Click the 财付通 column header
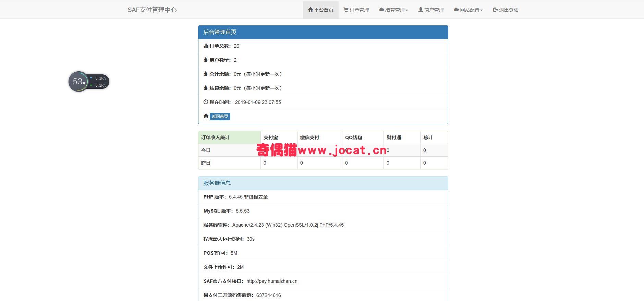The image size is (644, 301). [x=402, y=137]
